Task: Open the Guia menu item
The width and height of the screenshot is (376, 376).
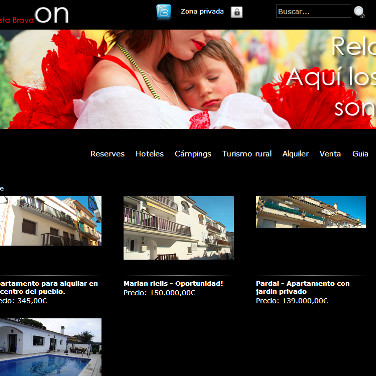Action: coord(360,154)
